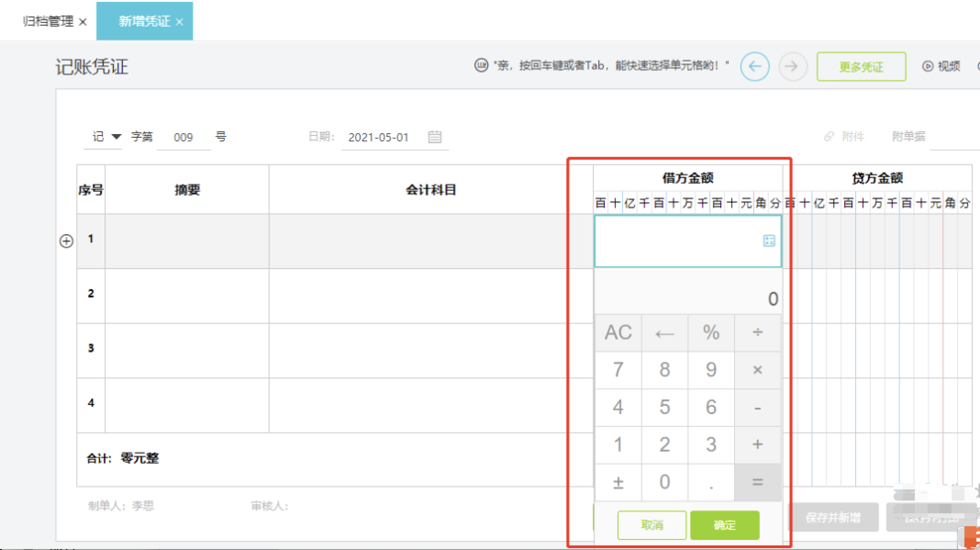Tap calculator digit 5

click(x=664, y=408)
